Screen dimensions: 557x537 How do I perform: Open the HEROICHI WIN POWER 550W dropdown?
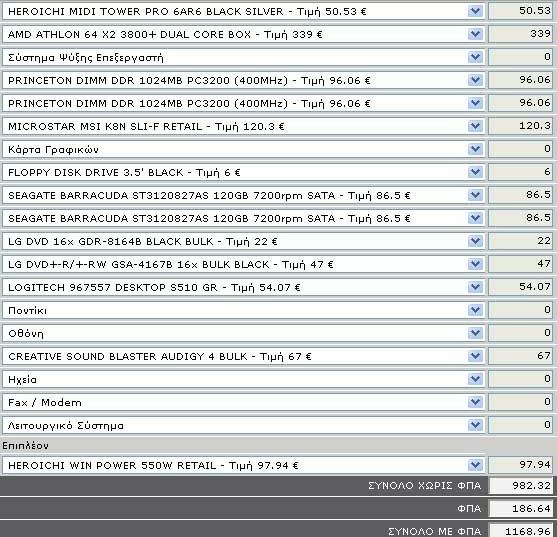[243, 465]
